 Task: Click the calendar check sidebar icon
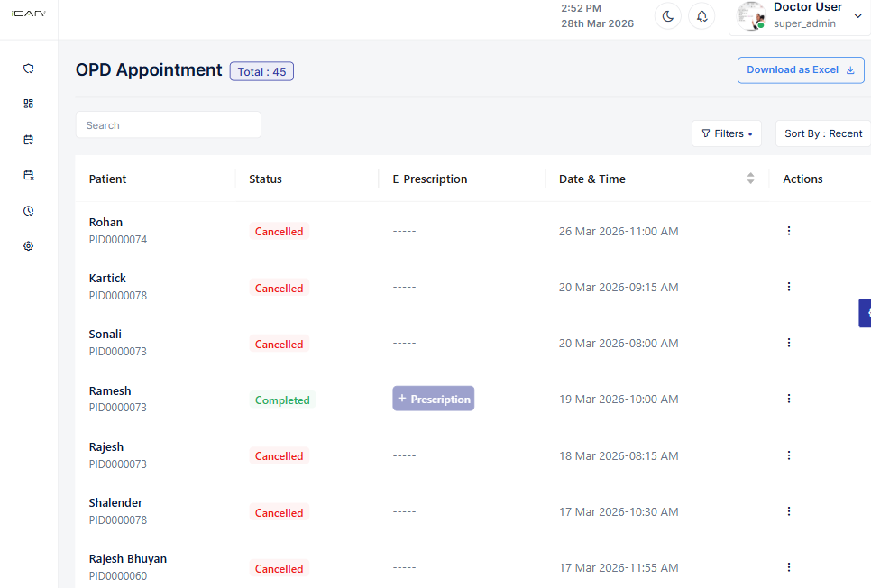tap(28, 140)
